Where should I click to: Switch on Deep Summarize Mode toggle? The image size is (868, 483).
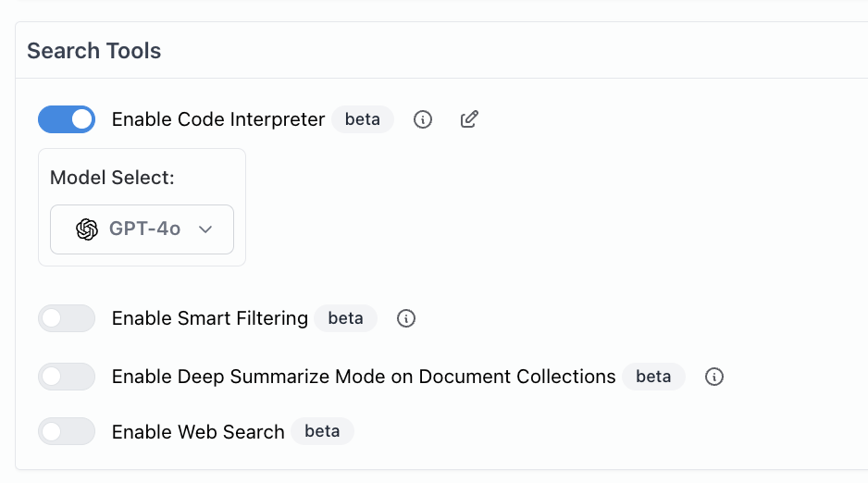(x=67, y=377)
